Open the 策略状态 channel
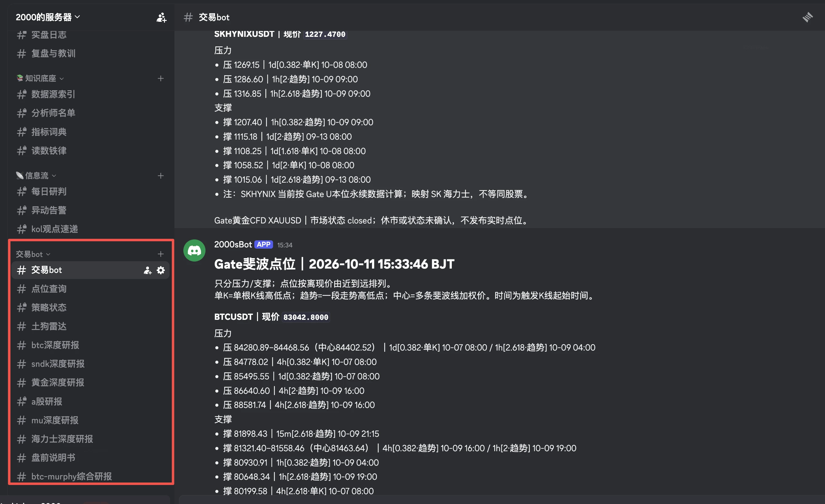Viewport: 825px width, 504px height. pyautogui.click(x=90, y=308)
